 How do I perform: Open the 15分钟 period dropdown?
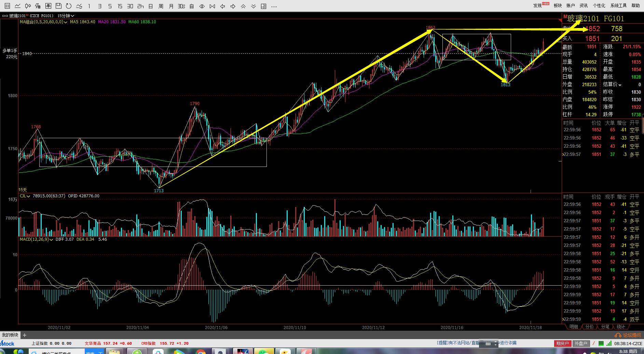tap(66, 16)
